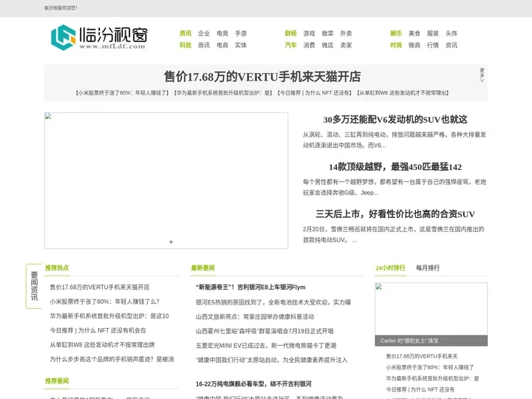The height and width of the screenshot is (399, 532).
Task: Open the 最新要闻 section heading
Action: coord(203,267)
